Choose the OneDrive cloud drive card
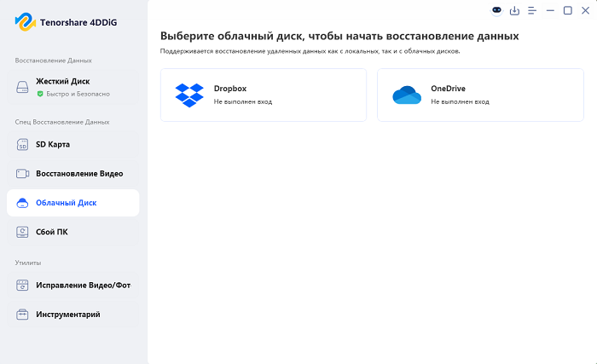597x364 pixels. [x=480, y=95]
